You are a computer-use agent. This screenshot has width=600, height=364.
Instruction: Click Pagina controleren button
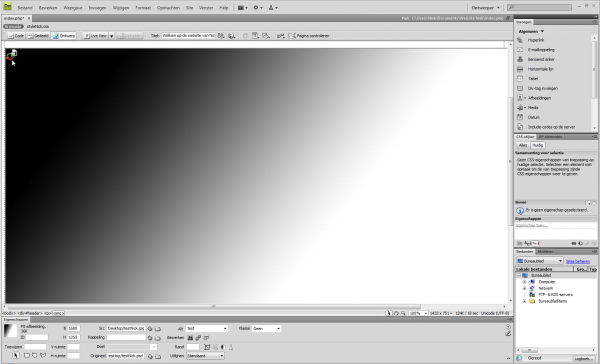[x=309, y=36]
